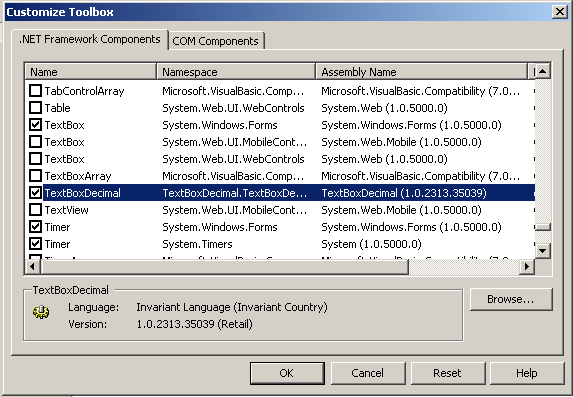Enable the Table component checkbox
The width and height of the screenshot is (573, 397).
point(35,108)
